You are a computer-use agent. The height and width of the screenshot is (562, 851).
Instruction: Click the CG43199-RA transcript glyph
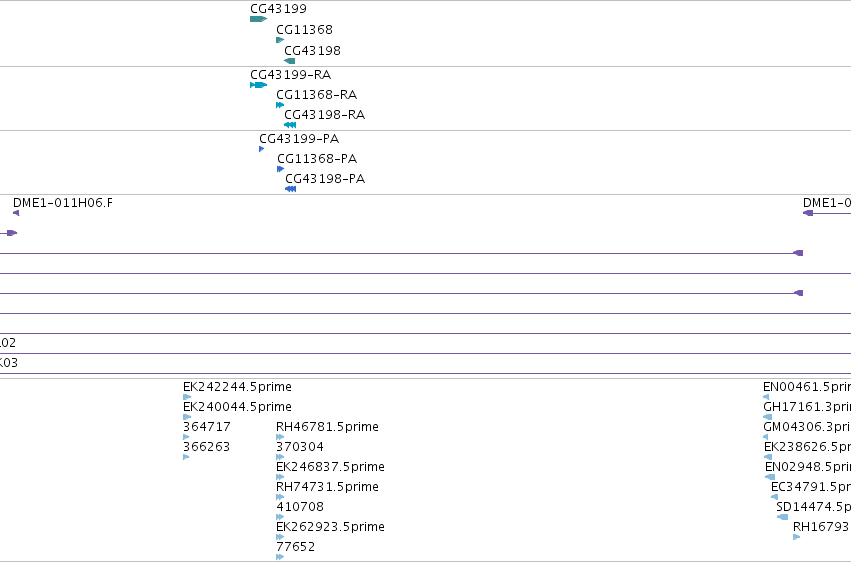coord(258,85)
